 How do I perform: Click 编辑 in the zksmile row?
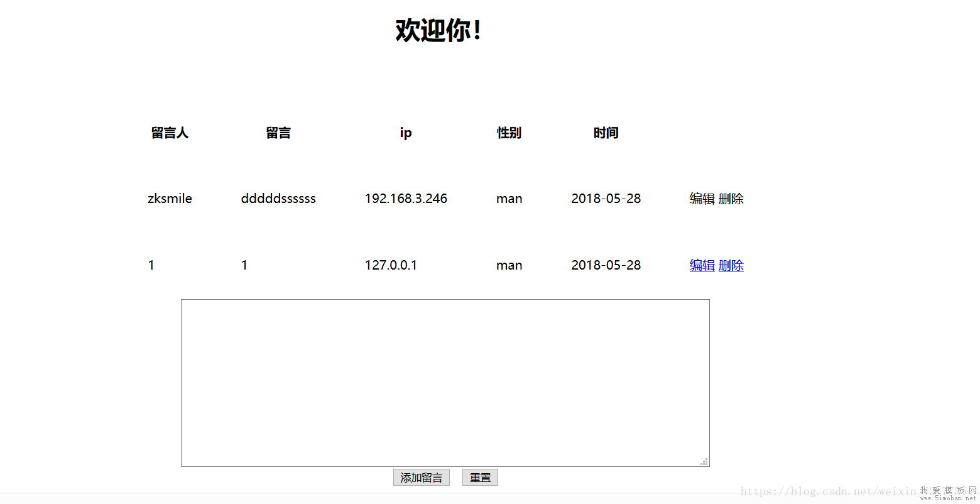point(702,199)
